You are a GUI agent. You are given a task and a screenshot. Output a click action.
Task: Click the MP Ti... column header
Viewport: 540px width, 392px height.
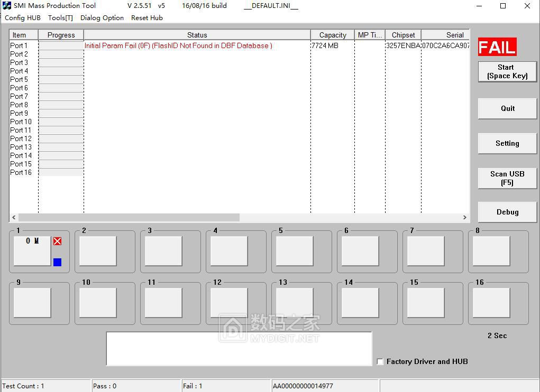click(370, 35)
